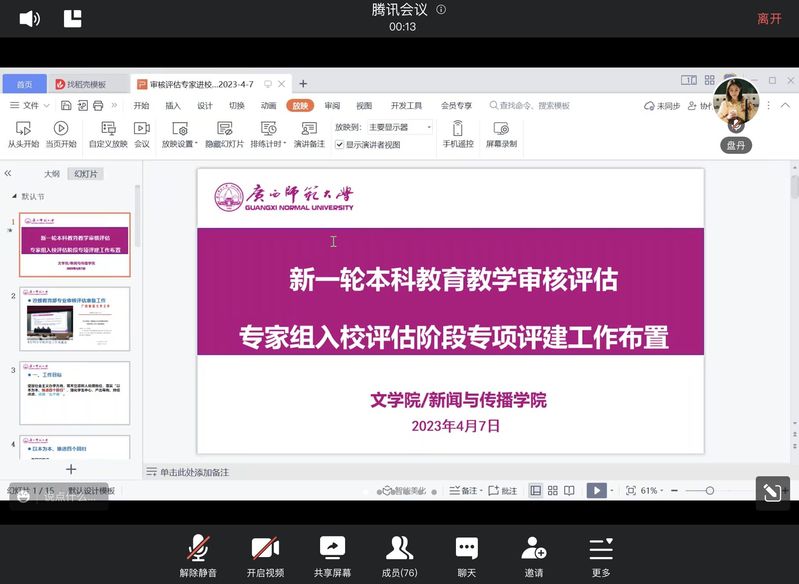Leave the meeting via 离开
This screenshot has height=584, width=799.
coord(769,19)
